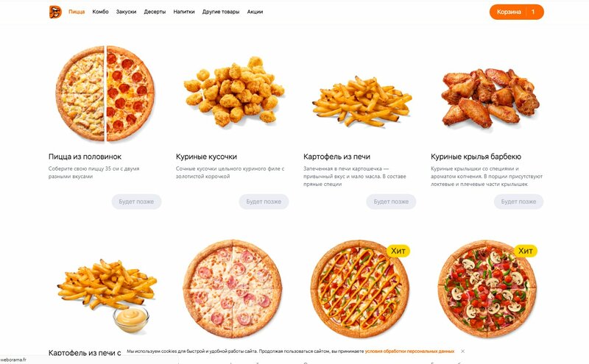Close the cookie notice with X
This screenshot has height=364, width=589.
point(463,351)
